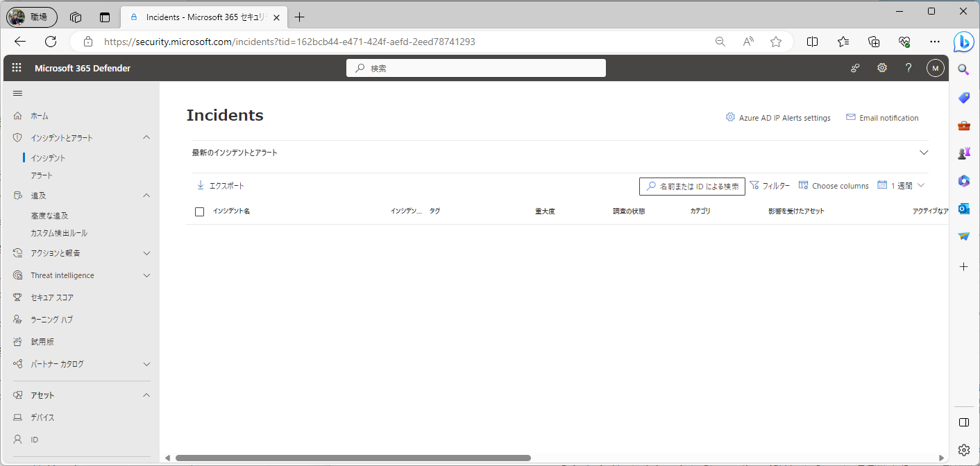Close the Incidents browser tab

[x=276, y=17]
